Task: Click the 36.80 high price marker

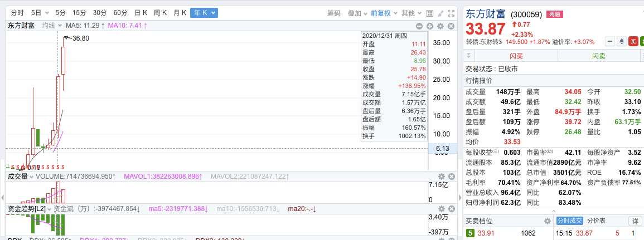Action: (81, 38)
